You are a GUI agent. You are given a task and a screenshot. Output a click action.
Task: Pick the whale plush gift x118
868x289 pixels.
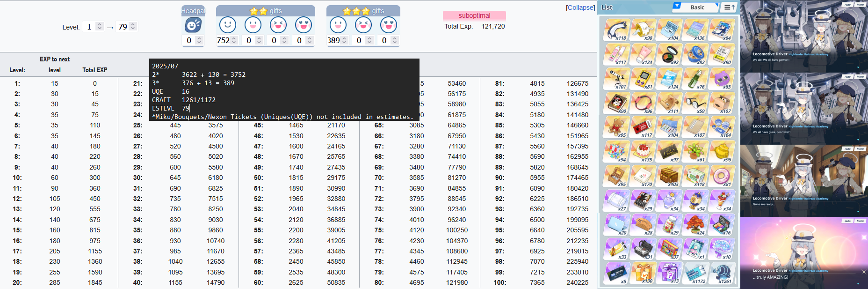[x=616, y=30]
